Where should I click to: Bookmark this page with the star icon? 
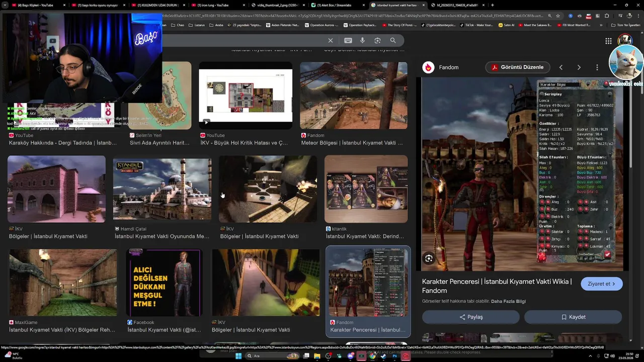pyautogui.click(x=557, y=16)
